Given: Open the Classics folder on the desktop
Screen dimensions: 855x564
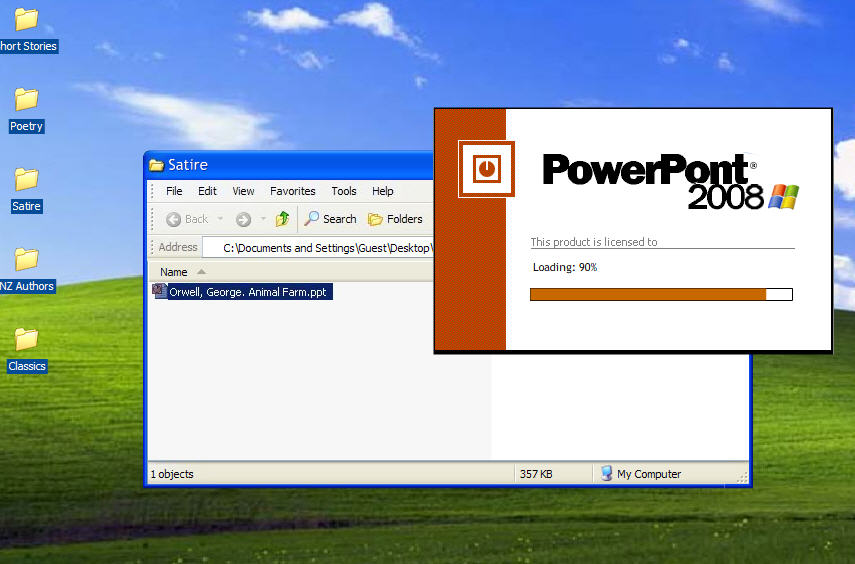Looking at the screenshot, I should [26, 340].
